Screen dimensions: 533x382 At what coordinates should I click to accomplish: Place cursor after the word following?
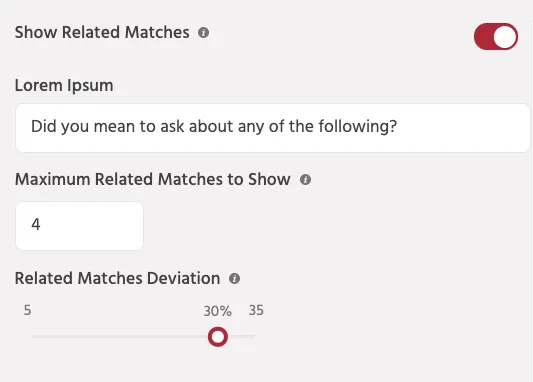(397, 126)
